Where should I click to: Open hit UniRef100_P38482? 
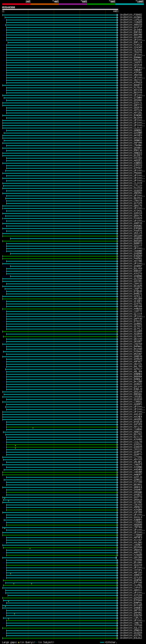pos(131,15)
